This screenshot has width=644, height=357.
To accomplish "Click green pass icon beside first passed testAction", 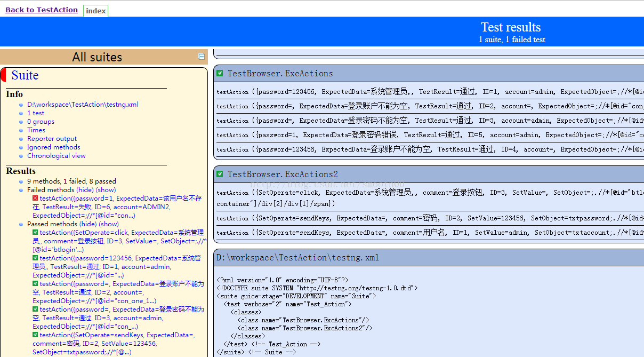I will pos(35,233).
